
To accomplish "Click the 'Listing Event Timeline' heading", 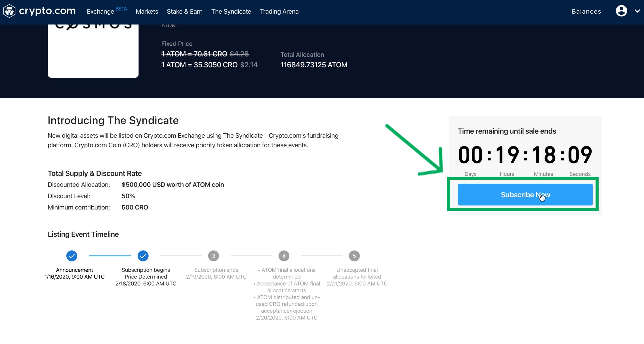I will [x=83, y=234].
